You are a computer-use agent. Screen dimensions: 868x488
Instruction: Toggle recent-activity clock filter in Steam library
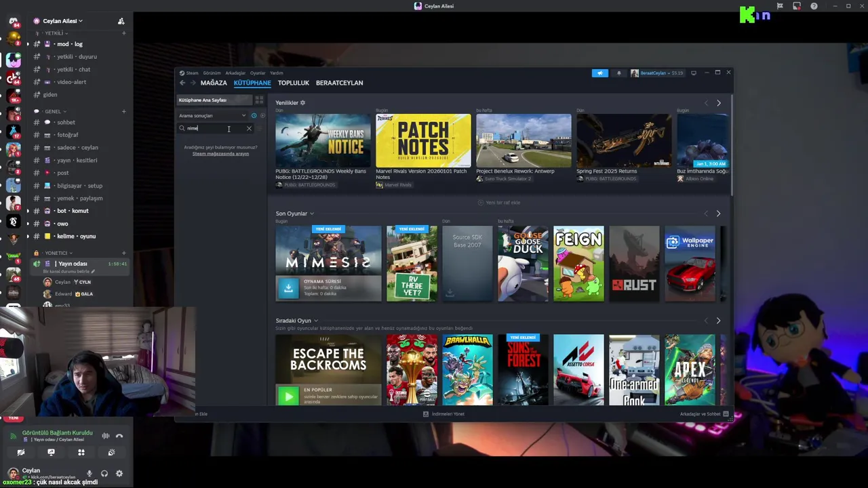tap(254, 115)
